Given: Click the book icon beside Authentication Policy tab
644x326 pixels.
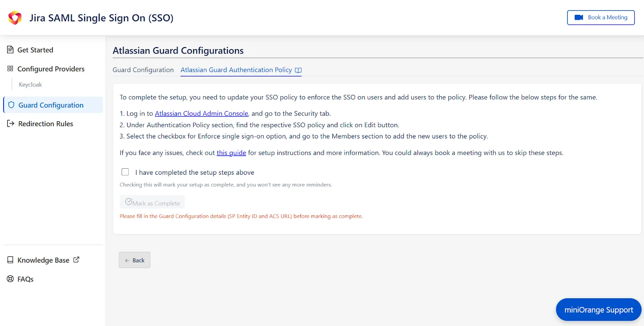Looking at the screenshot, I should pos(298,70).
